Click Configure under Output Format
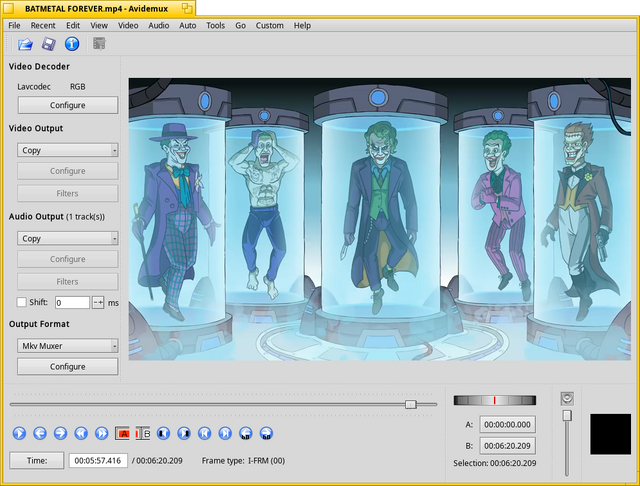 [68, 366]
